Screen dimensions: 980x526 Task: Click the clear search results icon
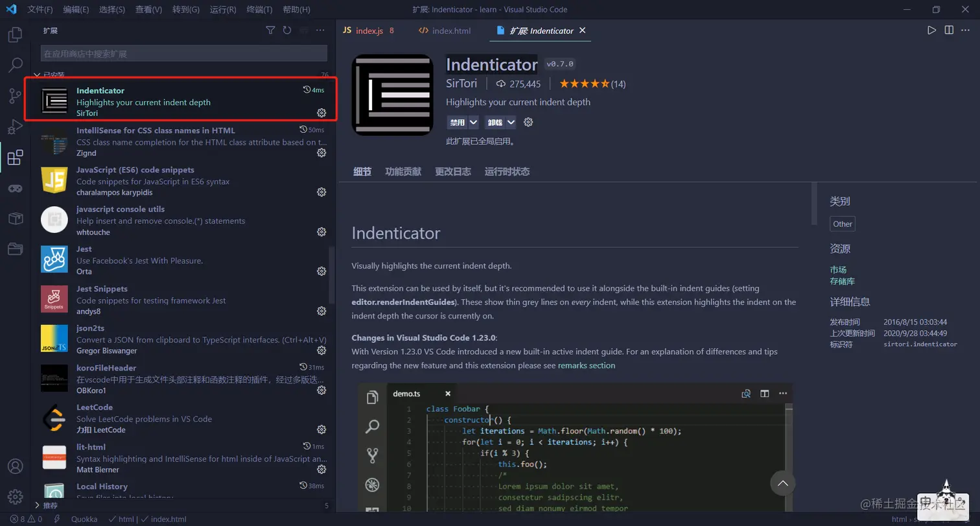pyautogui.click(x=303, y=30)
